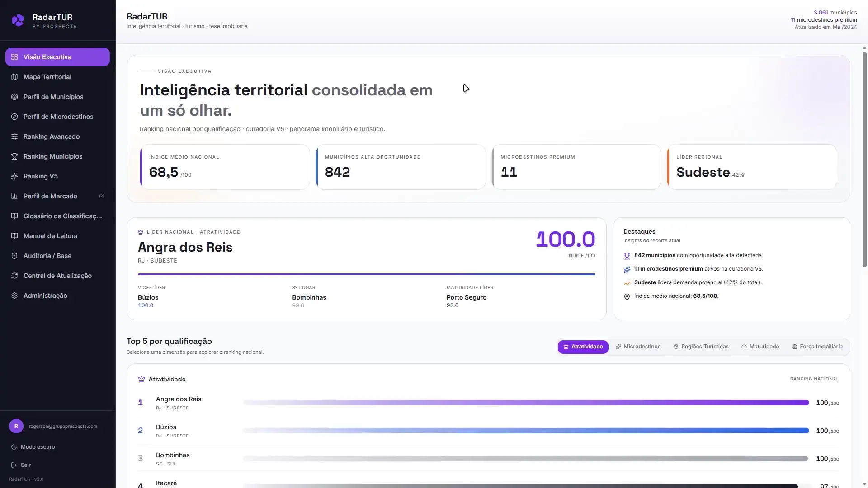Image resolution: width=868 pixels, height=488 pixels.
Task: Open the Municípios Alta Oportunidade card
Action: (401, 167)
